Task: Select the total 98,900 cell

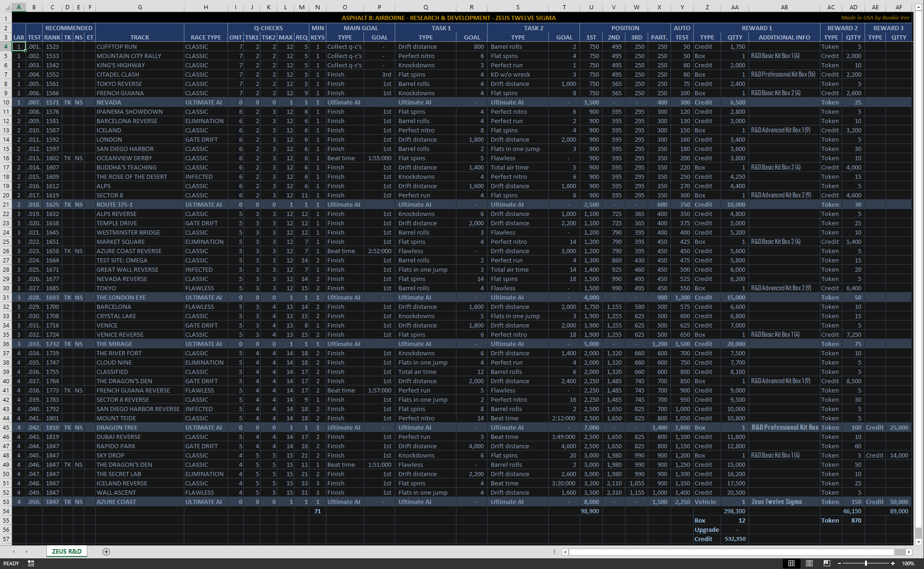Action: coord(591,511)
